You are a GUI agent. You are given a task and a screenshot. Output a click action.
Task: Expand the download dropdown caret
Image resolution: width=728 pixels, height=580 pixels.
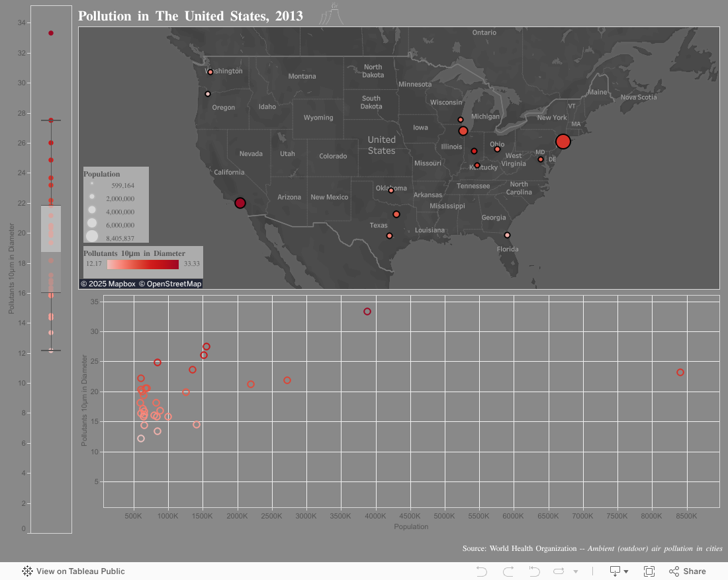pyautogui.click(x=626, y=571)
